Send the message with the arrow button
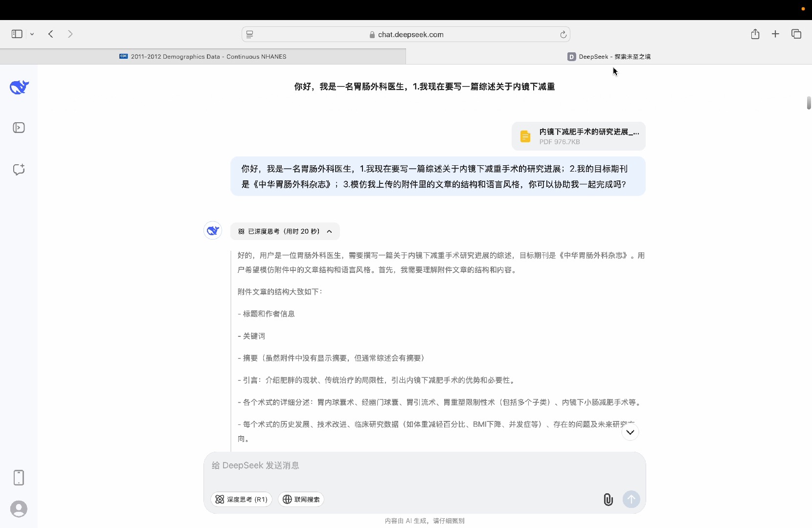The height and width of the screenshot is (528, 812). [x=631, y=499]
